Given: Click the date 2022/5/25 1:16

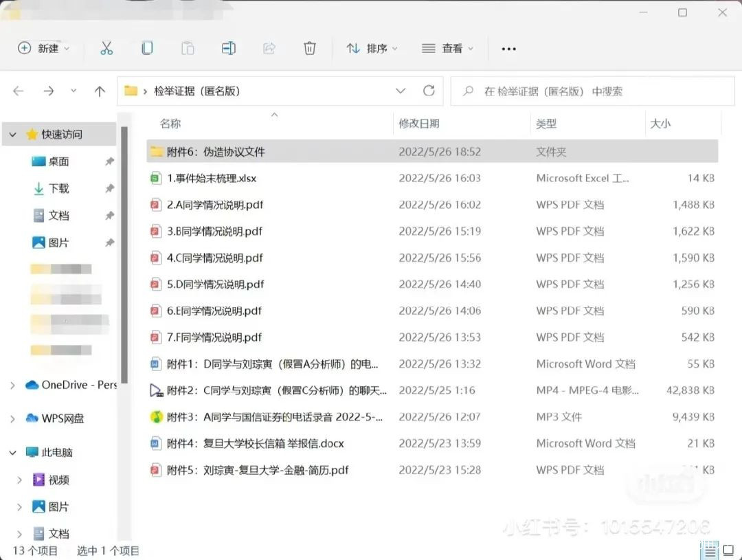Looking at the screenshot, I should [x=437, y=390].
